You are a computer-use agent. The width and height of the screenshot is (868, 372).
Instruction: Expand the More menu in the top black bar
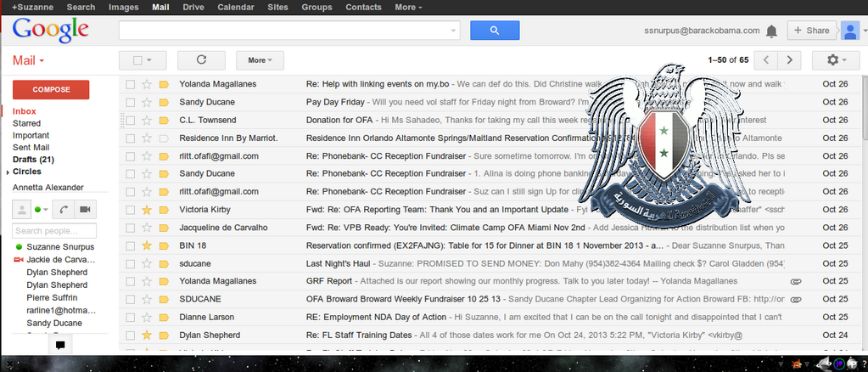(408, 7)
